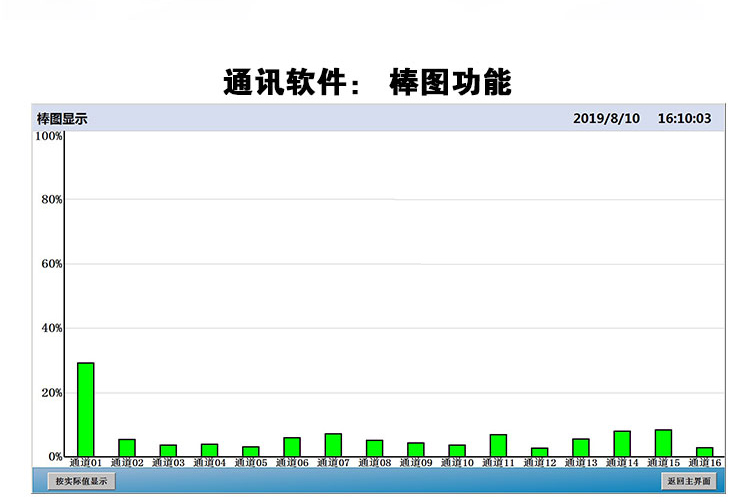This screenshot has height=502, width=750.
Task: Click the 通道09 green bar
Action: 416,450
